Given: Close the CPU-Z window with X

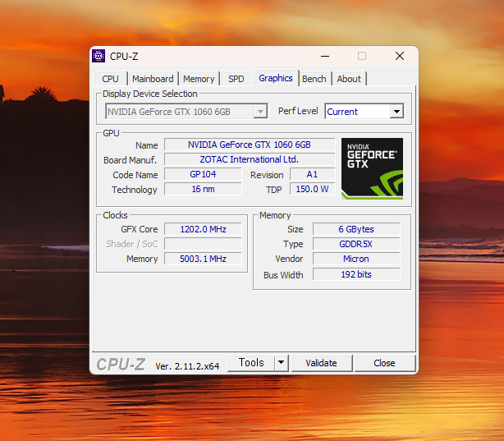Looking at the screenshot, I should [x=400, y=56].
